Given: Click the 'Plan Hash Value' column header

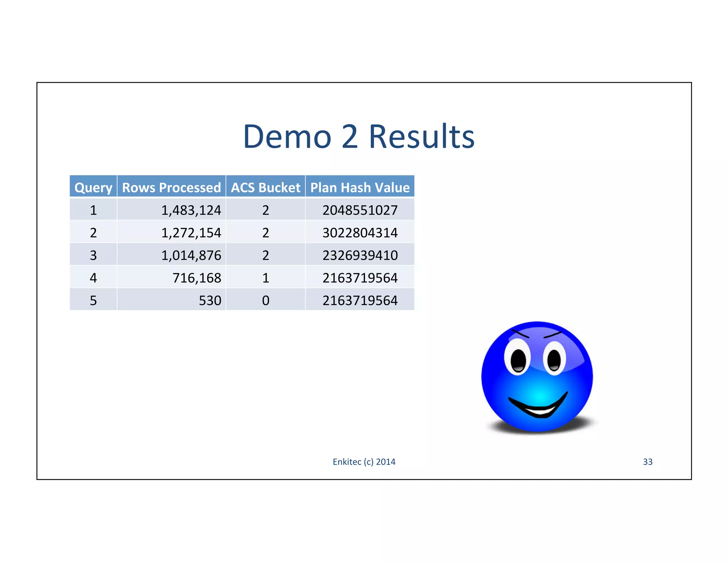Looking at the screenshot, I should (x=360, y=187).
